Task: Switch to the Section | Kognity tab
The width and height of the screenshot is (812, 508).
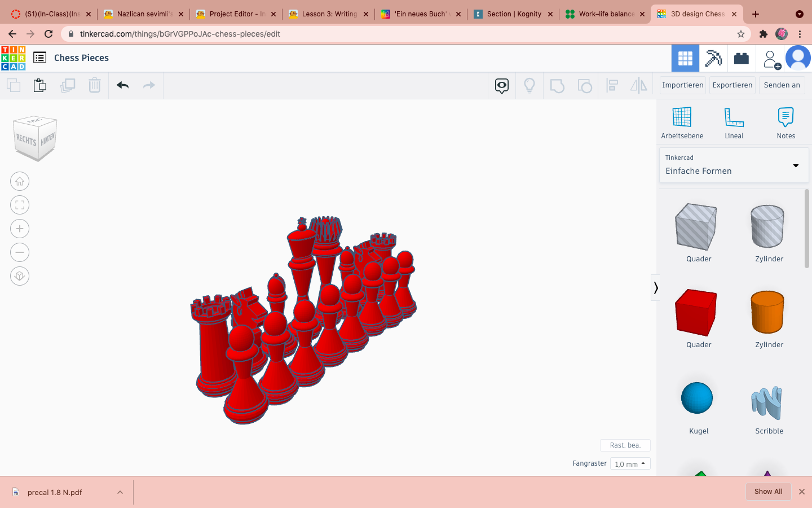Action: [513, 14]
